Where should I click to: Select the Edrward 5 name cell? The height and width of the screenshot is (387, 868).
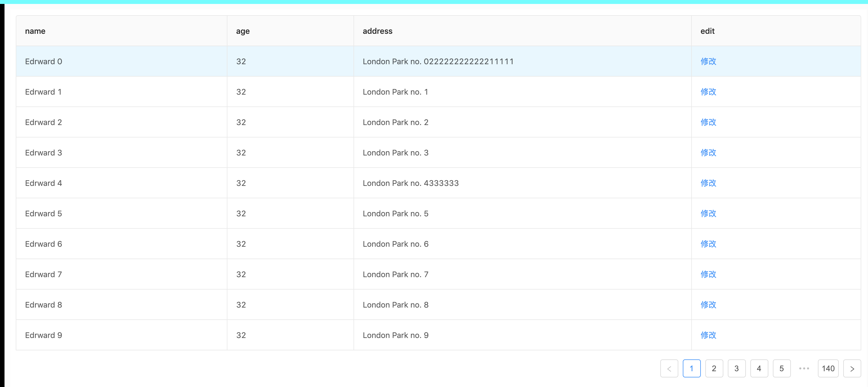click(x=43, y=213)
